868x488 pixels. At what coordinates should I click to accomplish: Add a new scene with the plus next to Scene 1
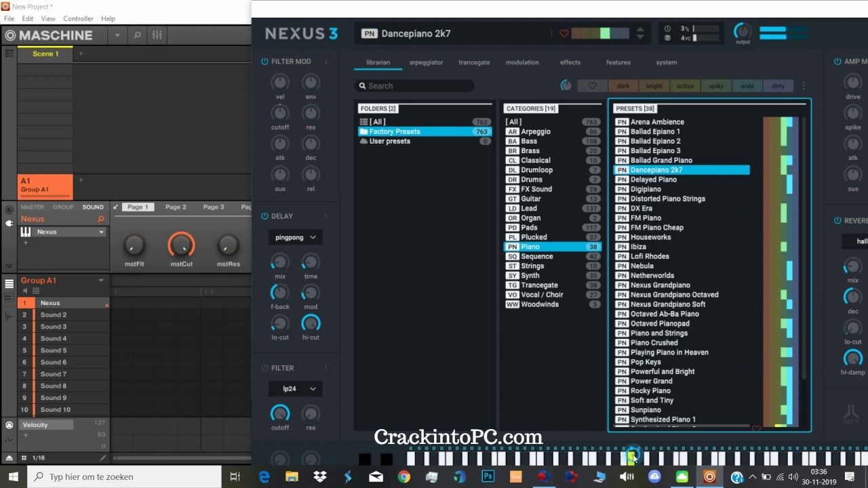click(81, 54)
